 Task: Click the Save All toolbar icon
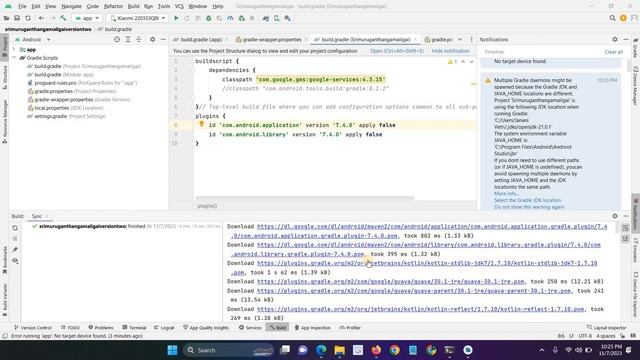(17, 18)
